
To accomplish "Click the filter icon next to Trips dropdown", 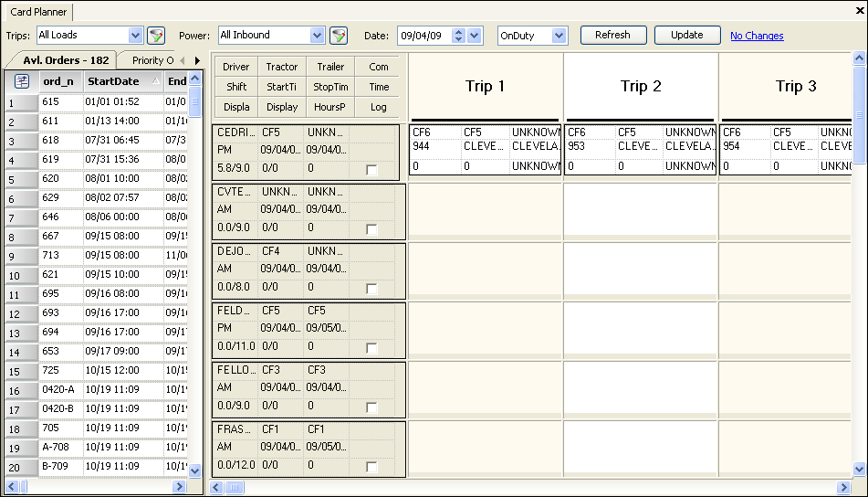I will point(156,36).
